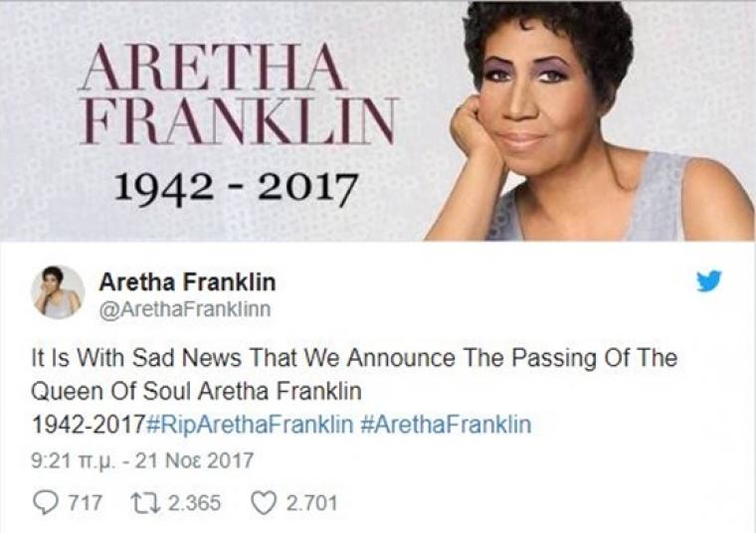Click the 1942 - 2017 banner years
The image size is (756, 533).
tap(236, 188)
